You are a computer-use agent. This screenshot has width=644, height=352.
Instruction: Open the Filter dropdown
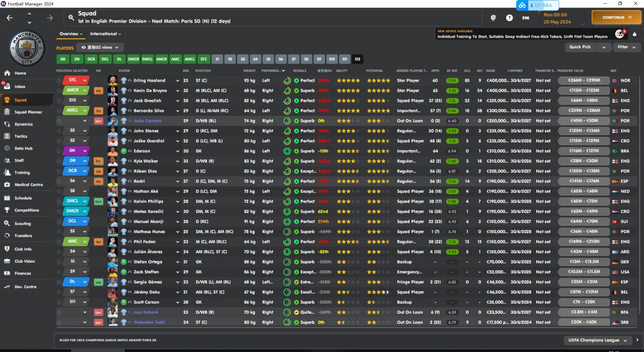(626, 47)
